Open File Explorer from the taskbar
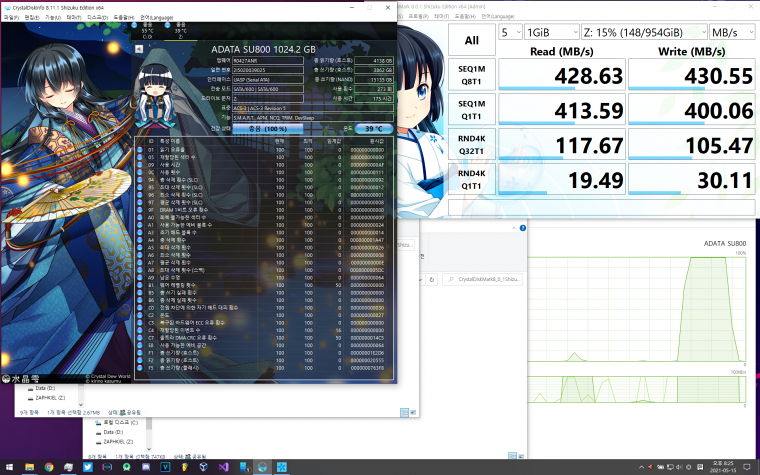The image size is (760, 475). coord(30,467)
